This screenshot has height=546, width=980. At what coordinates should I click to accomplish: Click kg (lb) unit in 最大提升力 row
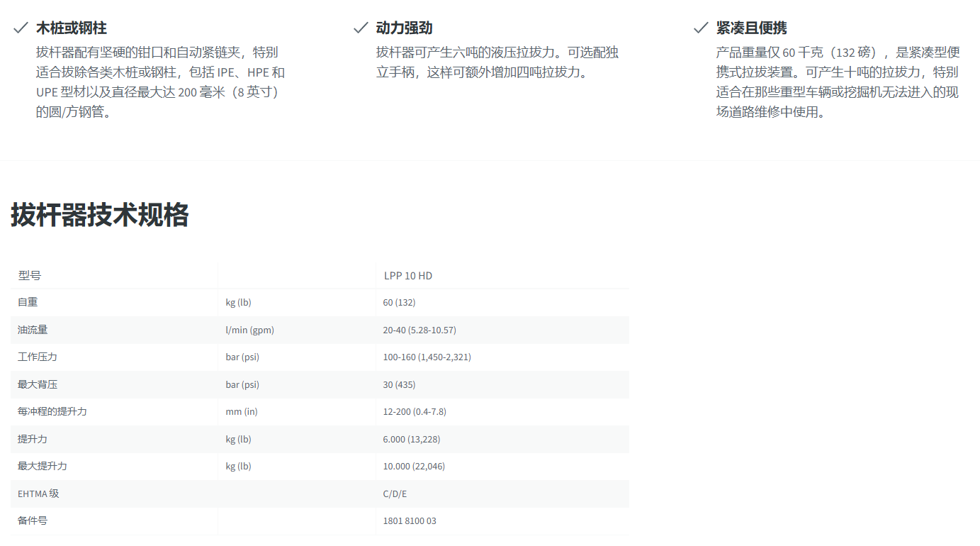(239, 467)
